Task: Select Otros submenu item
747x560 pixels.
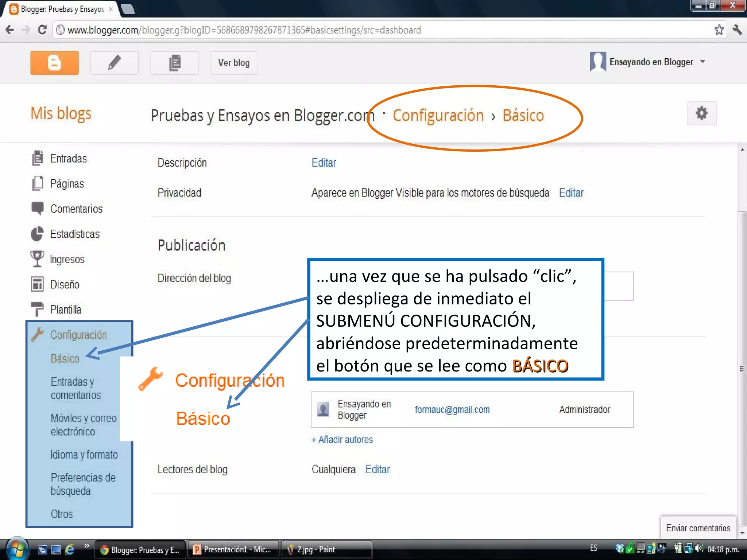Action: [x=62, y=514]
